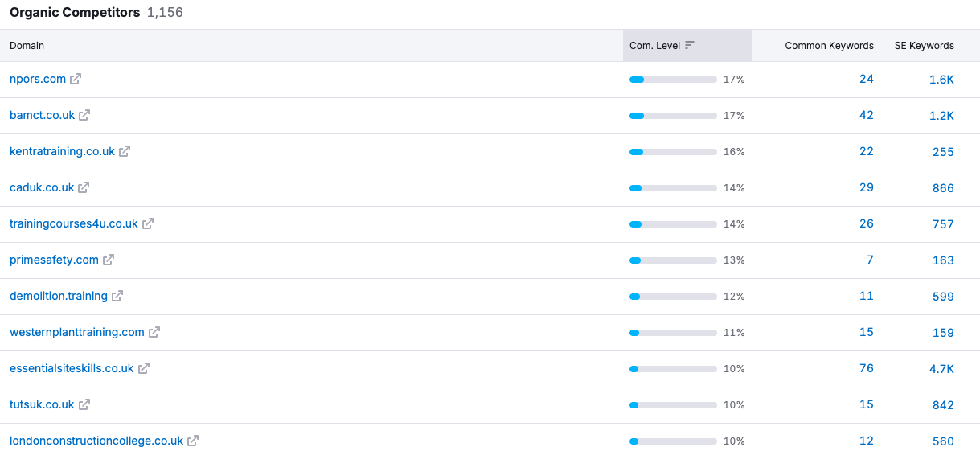Screen dimensions: 980x455
Task: Open caduk.co.uk in new tab icon
Action: point(84,187)
